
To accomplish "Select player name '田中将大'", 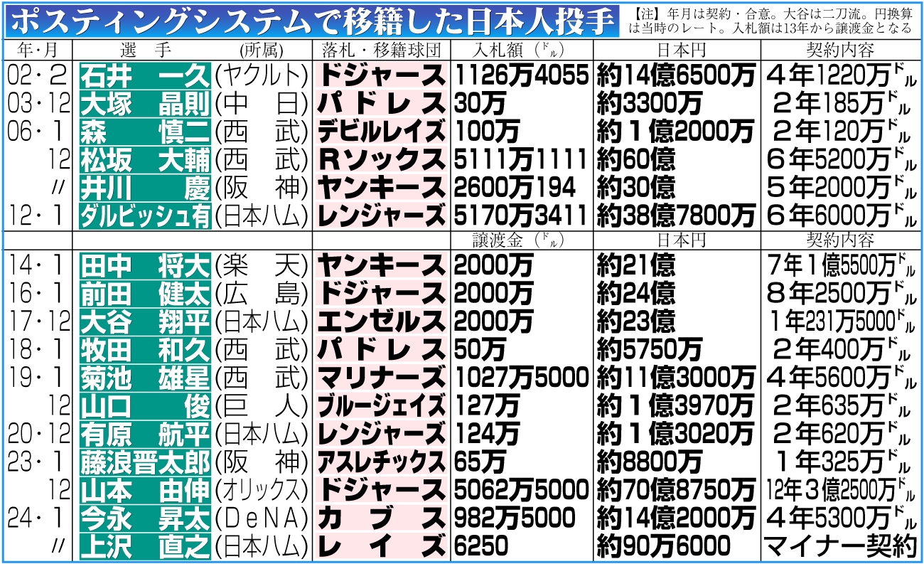I will click(x=145, y=266).
